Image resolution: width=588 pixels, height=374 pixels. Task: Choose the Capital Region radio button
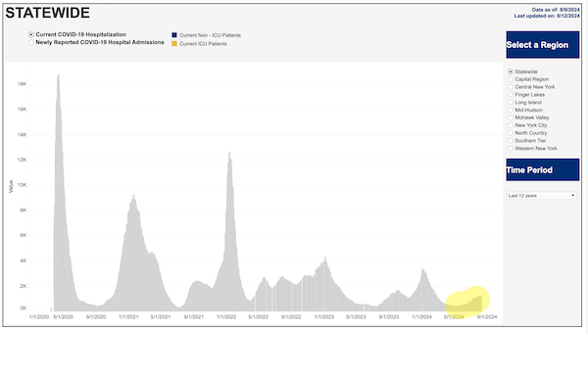[511, 79]
